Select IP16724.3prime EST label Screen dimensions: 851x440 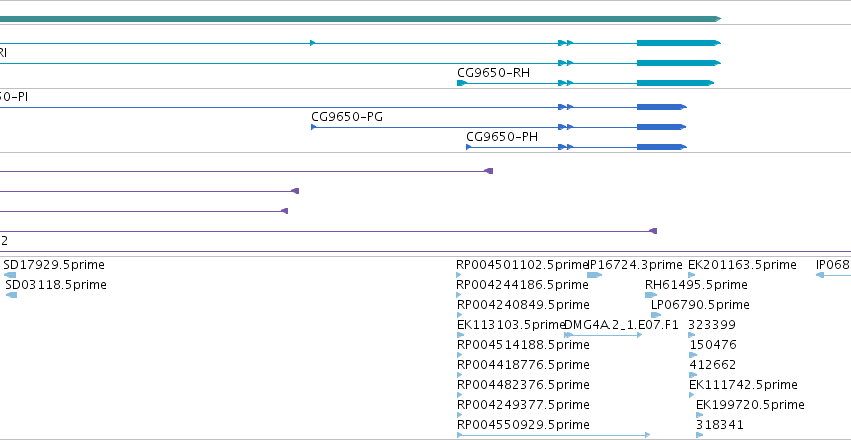(636, 265)
